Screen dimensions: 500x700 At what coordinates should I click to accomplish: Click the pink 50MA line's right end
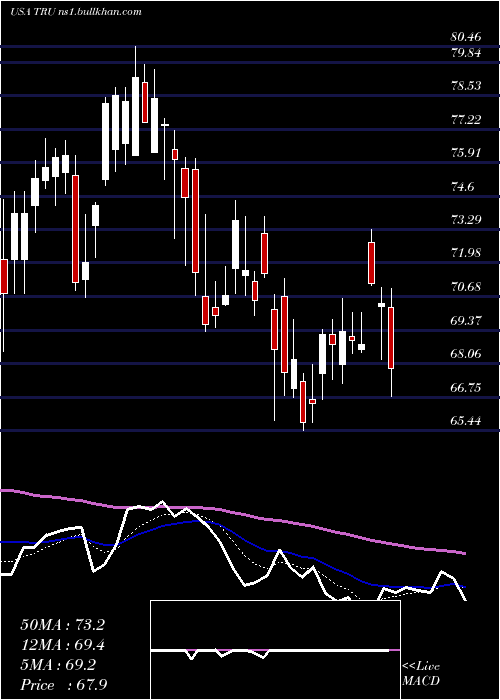click(x=464, y=553)
